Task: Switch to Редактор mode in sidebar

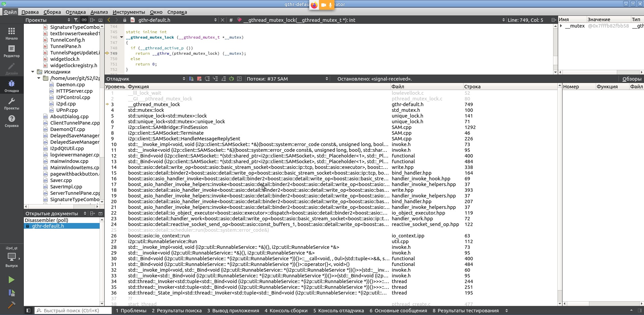Action: point(12,51)
